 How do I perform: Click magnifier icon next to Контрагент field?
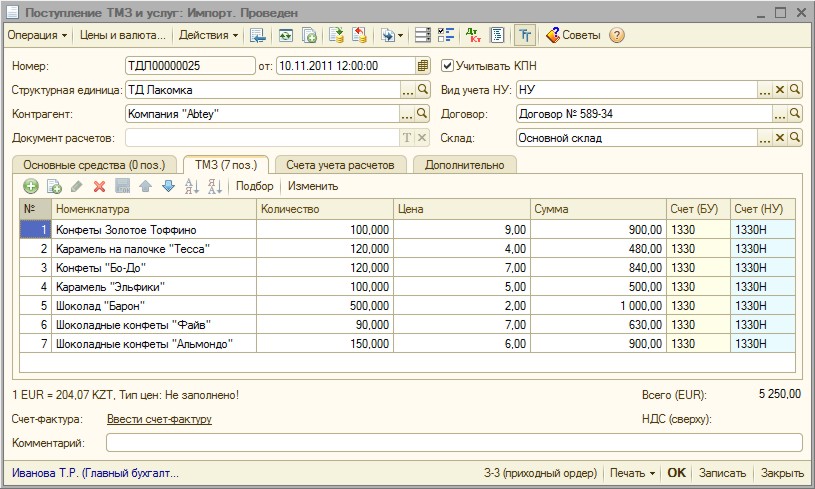[422, 114]
